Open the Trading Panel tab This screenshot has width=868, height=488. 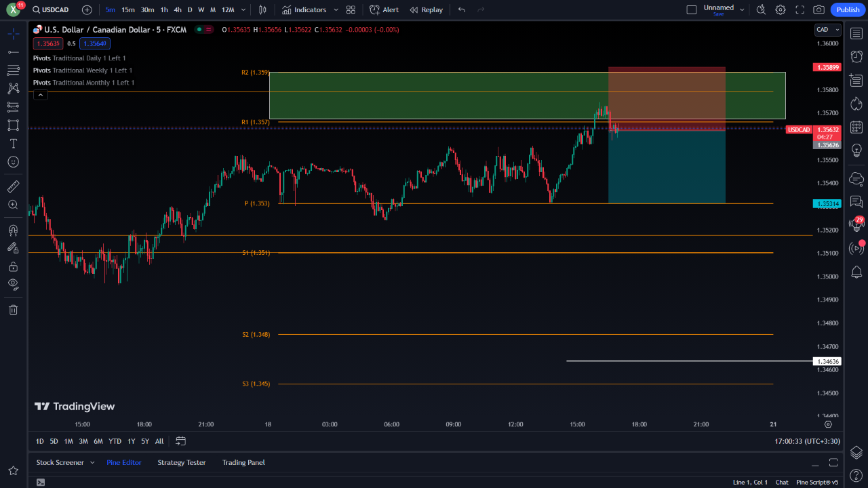point(243,463)
